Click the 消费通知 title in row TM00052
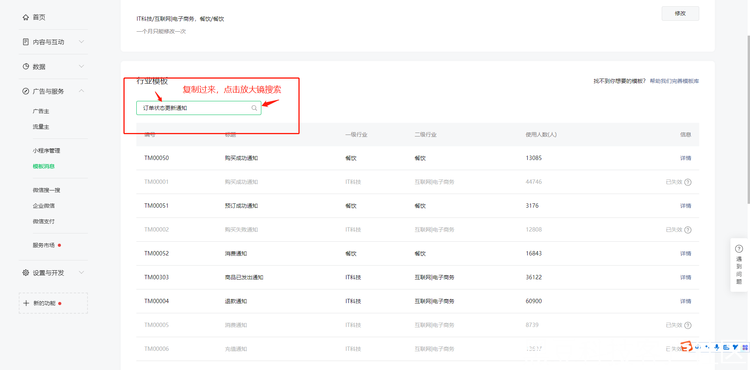 [236, 254]
